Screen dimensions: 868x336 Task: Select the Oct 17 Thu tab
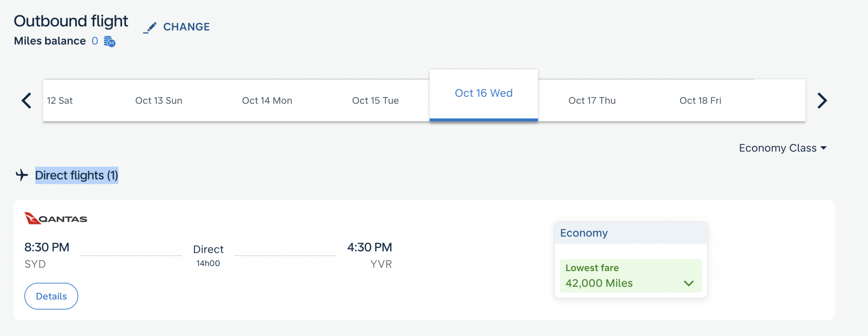[592, 100]
